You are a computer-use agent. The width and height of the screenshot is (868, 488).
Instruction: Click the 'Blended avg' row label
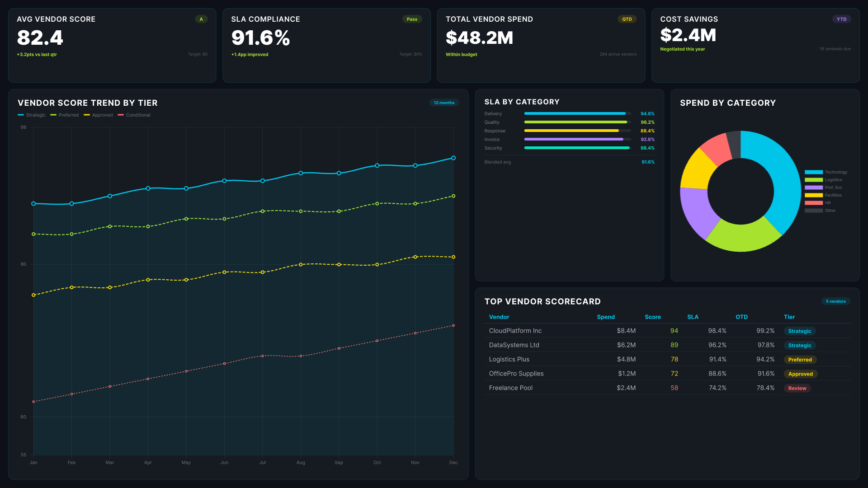pos(498,162)
